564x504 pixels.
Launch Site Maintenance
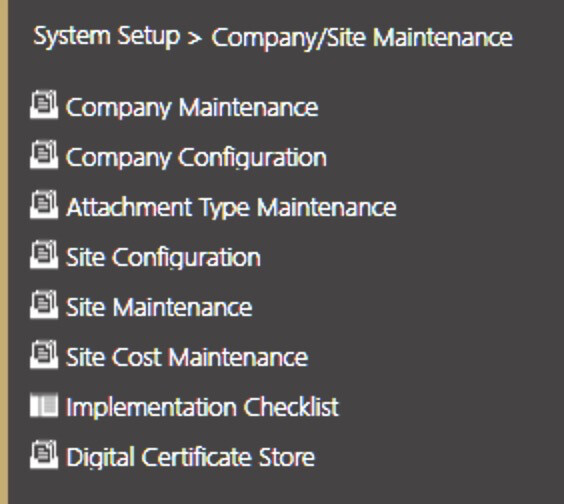(x=159, y=308)
